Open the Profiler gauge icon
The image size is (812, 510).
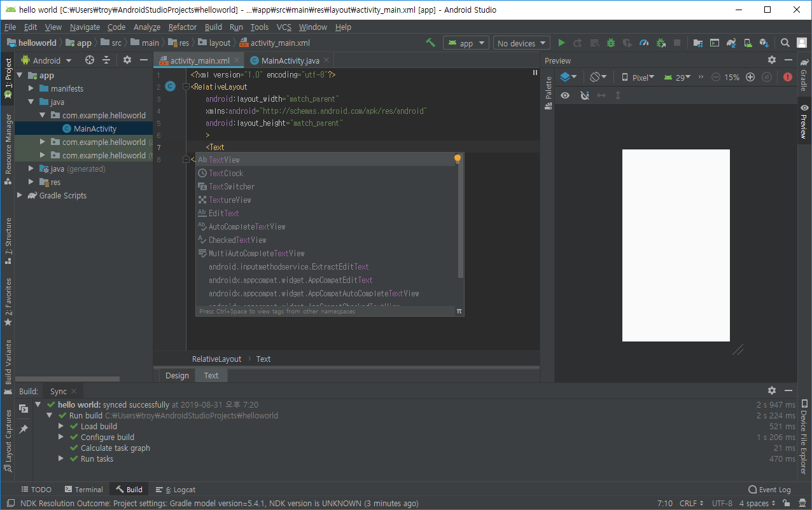644,43
